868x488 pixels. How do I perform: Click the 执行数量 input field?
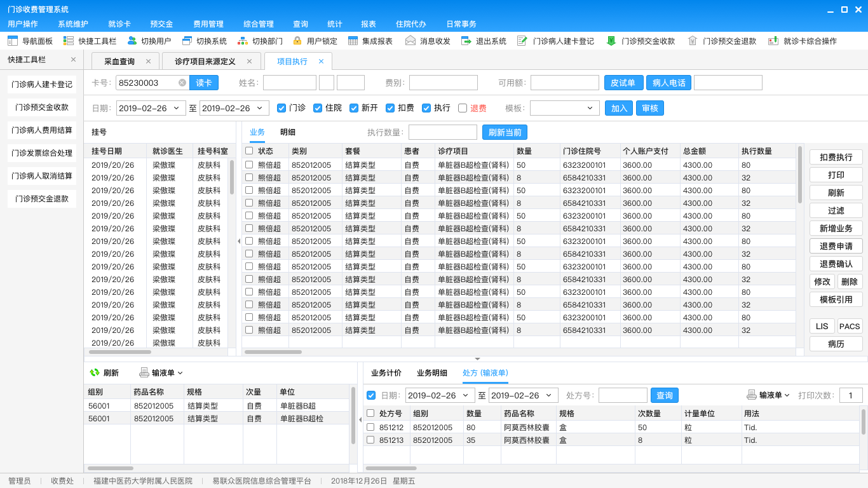(442, 132)
